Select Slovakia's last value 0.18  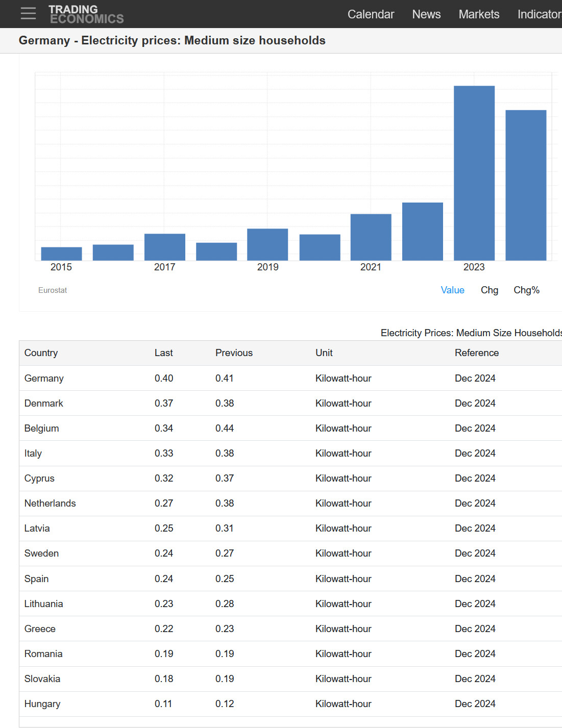[164, 679]
